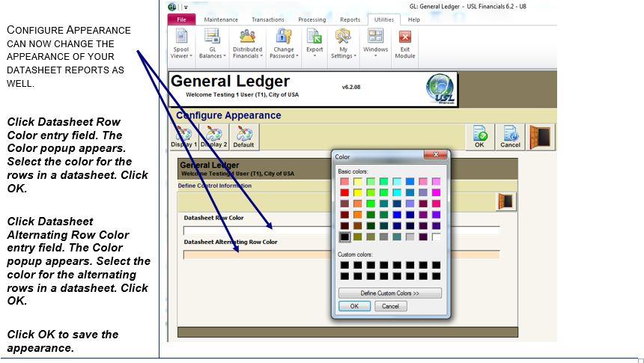The height and width of the screenshot is (363, 644).
Task: Click the Cancel toolbar icon in Configure Appearance
Action: pos(510,137)
